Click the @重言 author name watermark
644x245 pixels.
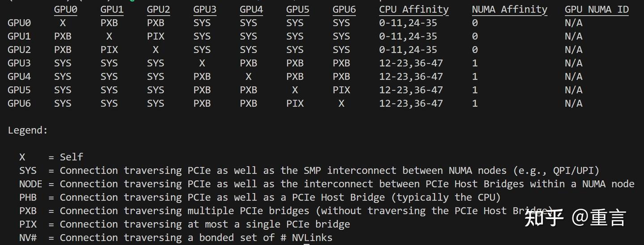click(599, 218)
